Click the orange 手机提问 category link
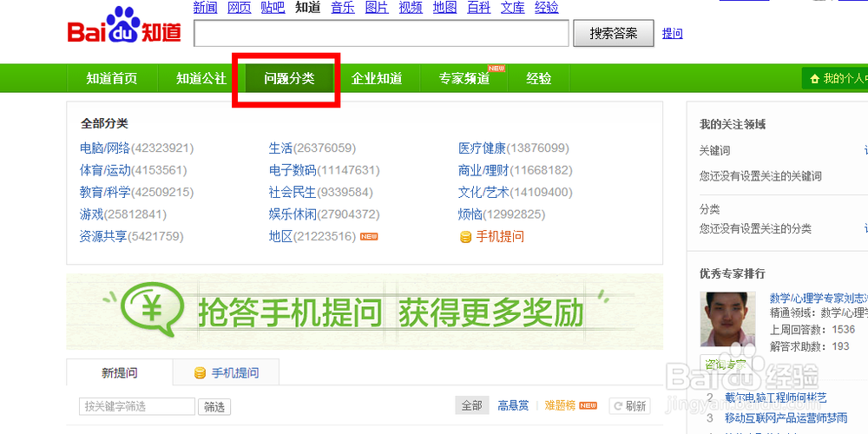Screen dimensions: 868x434 tap(500, 237)
